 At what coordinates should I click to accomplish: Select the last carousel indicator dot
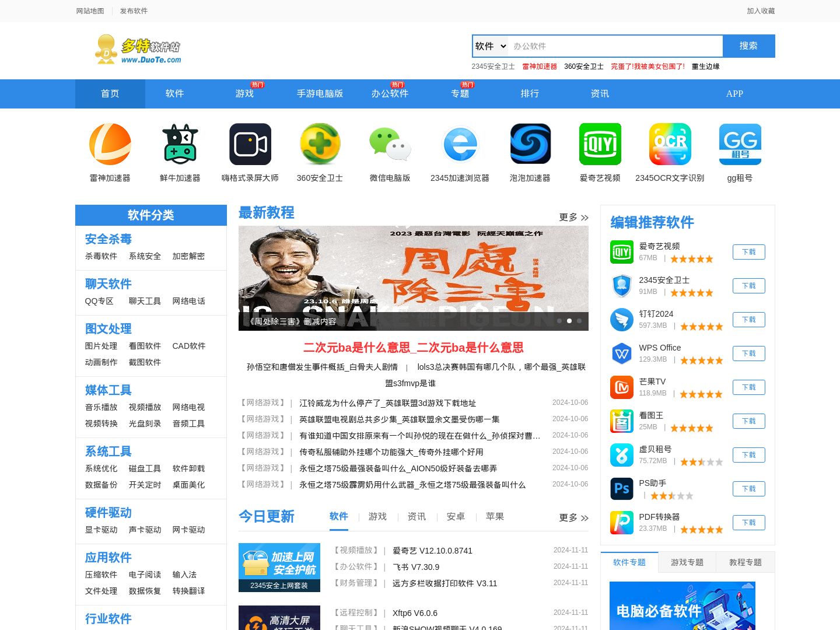click(579, 321)
